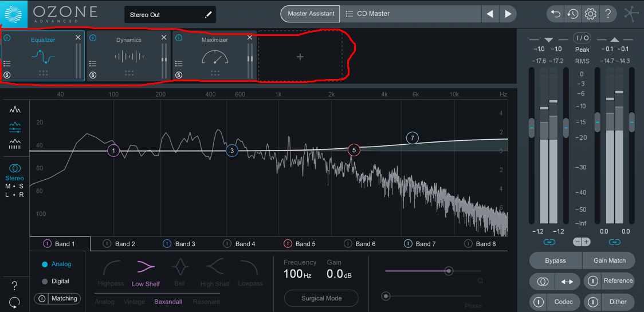Select the top spectrum view icon
Viewport: 644px width, 312px height.
pyautogui.click(x=15, y=109)
